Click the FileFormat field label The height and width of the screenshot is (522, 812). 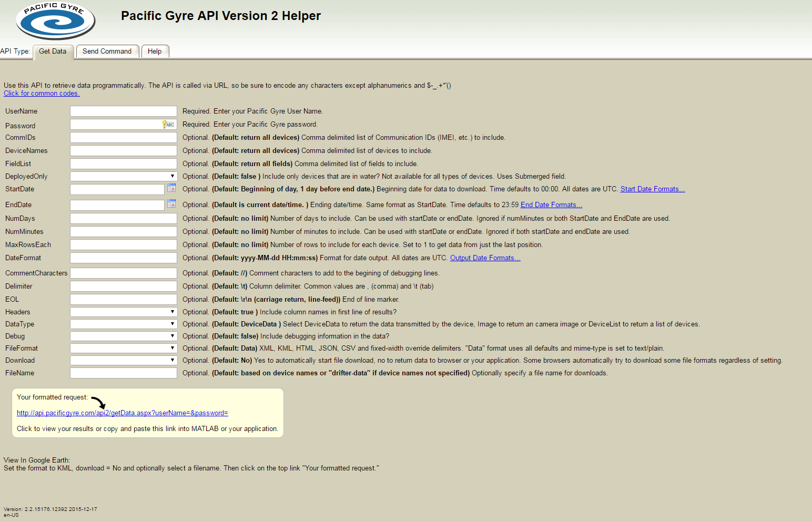(22, 349)
